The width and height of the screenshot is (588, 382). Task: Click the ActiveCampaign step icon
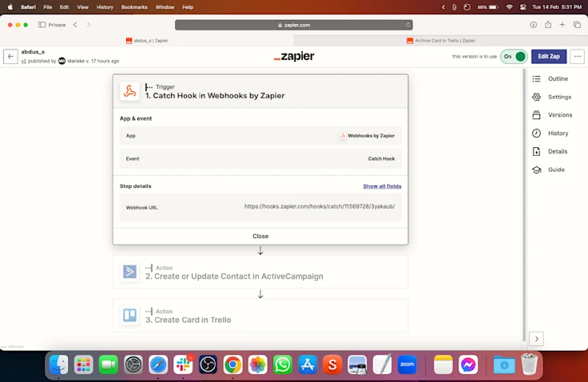(x=129, y=272)
